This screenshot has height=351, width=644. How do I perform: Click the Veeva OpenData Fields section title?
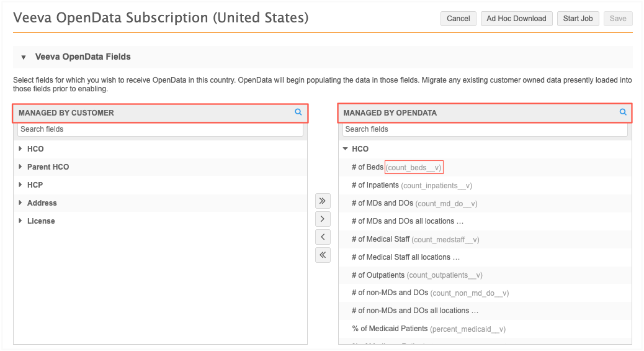(x=83, y=57)
